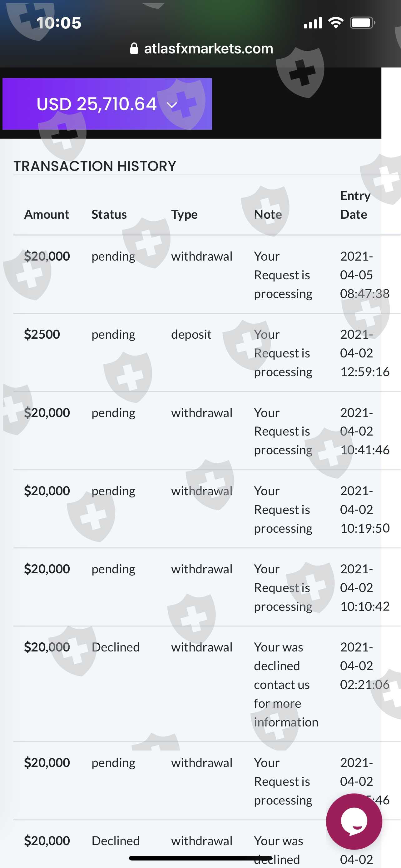The image size is (401, 868).
Task: Tap the 10:05 clock in status bar
Action: (x=59, y=23)
